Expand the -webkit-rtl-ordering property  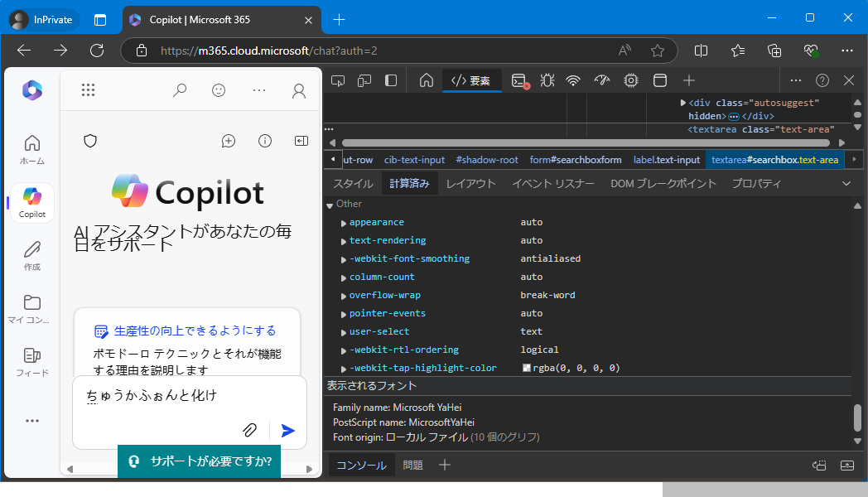click(343, 351)
